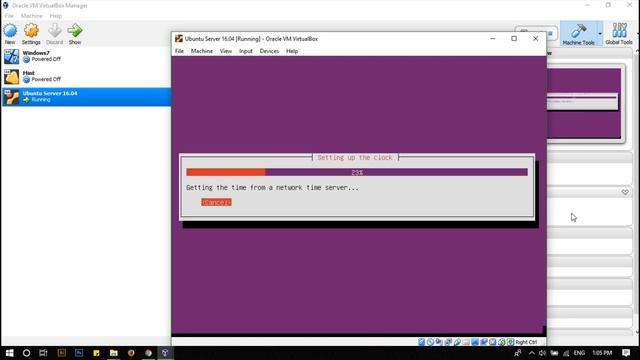Click the mouse integration status icon
The height and width of the screenshot is (360, 640).
(502, 342)
